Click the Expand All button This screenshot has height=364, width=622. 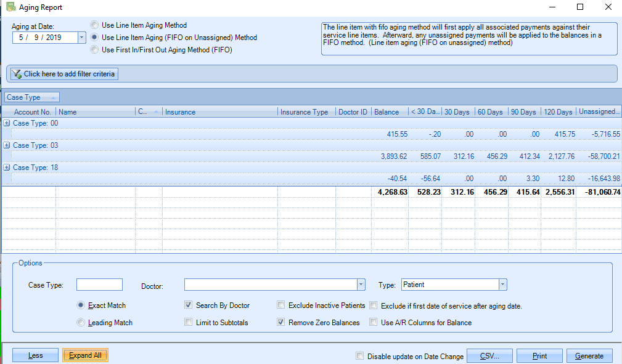coord(85,355)
